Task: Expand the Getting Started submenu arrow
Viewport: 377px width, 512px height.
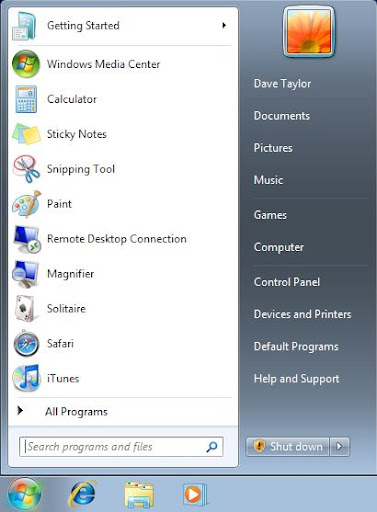Action: click(x=224, y=25)
